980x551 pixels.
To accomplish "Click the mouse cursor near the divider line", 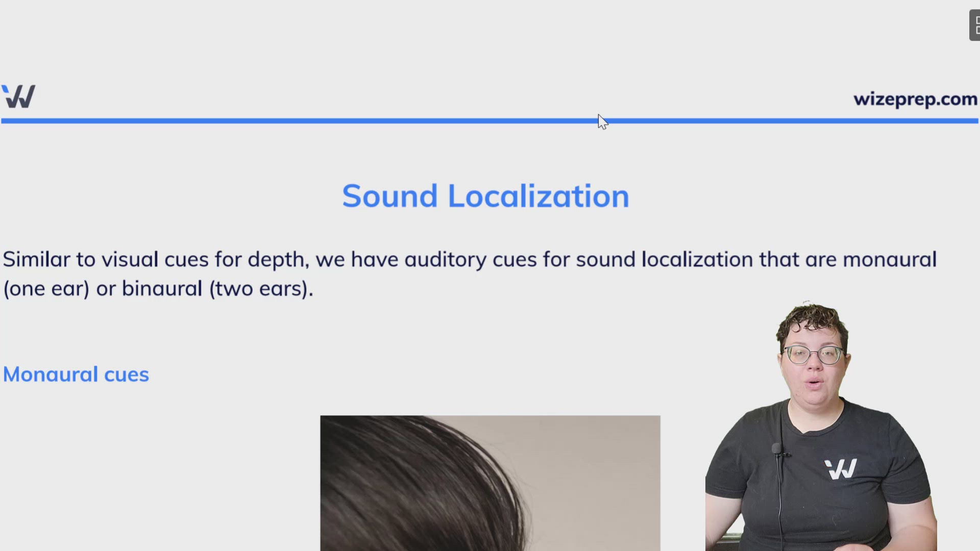I will click(601, 122).
